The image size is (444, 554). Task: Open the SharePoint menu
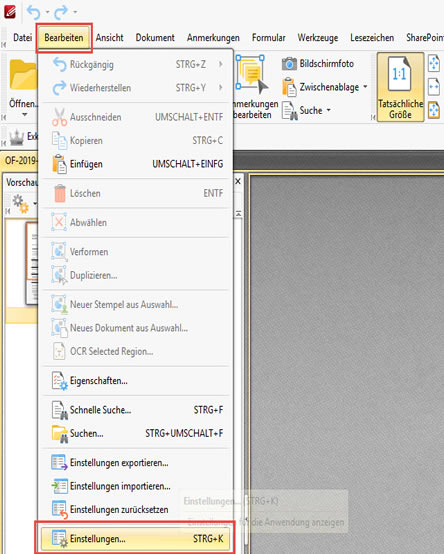click(424, 38)
